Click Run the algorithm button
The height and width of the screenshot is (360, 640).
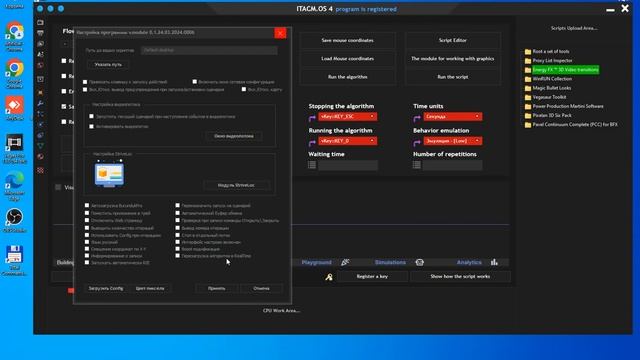point(347,77)
